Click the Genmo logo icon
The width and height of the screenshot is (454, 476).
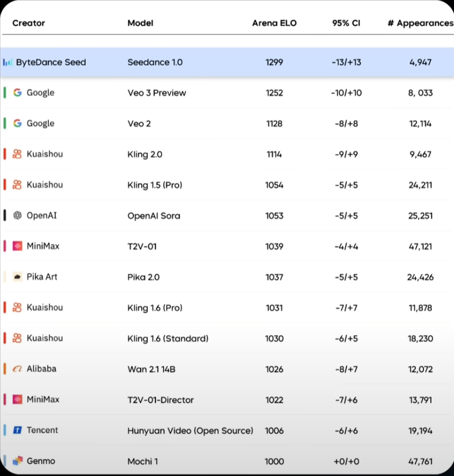(x=18, y=461)
